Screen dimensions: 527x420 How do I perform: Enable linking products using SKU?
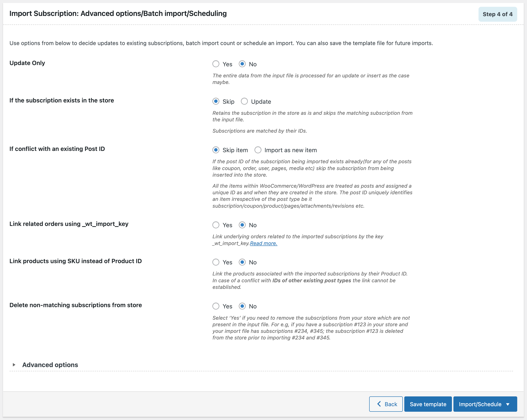point(216,262)
